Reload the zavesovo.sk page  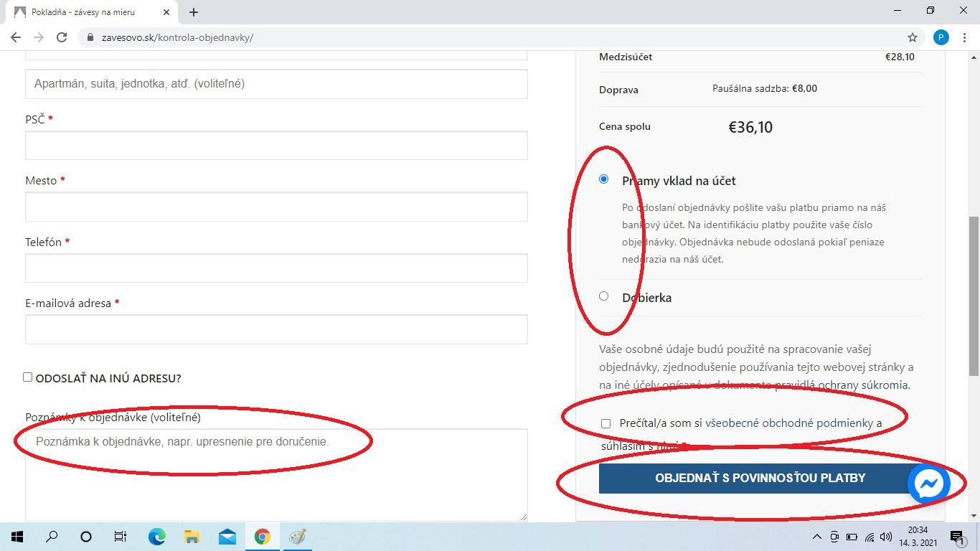(62, 37)
